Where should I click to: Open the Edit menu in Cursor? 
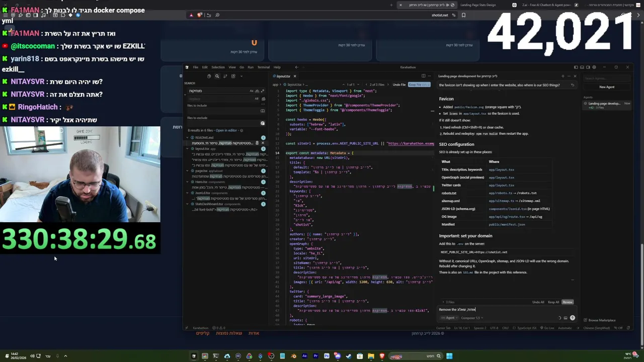(x=205, y=67)
